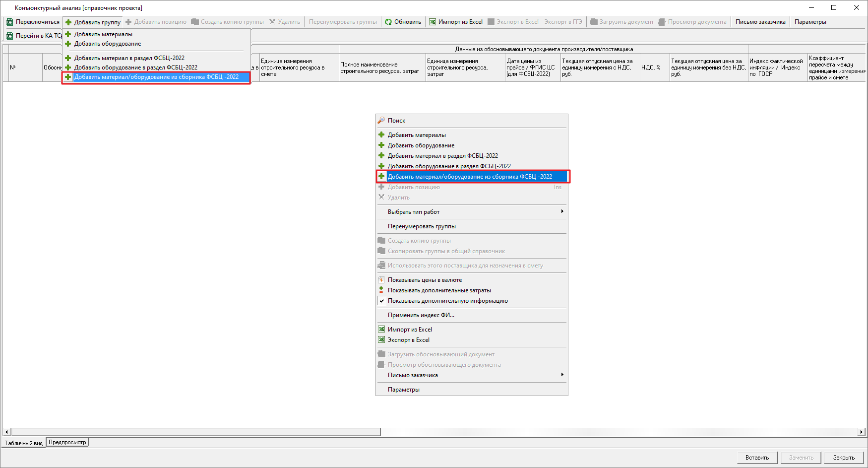The image size is (868, 468).
Task: Click the Импорт из Excel icon in context menu
Action: point(381,330)
